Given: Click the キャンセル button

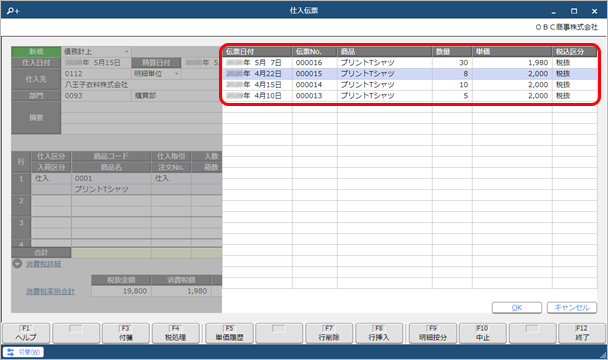Looking at the screenshot, I should (572, 308).
